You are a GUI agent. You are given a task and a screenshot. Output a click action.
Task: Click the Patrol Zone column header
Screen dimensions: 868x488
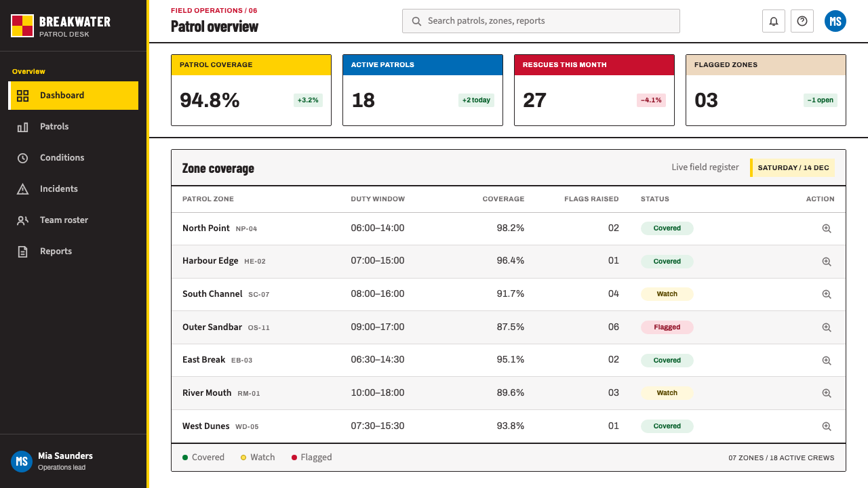point(208,199)
